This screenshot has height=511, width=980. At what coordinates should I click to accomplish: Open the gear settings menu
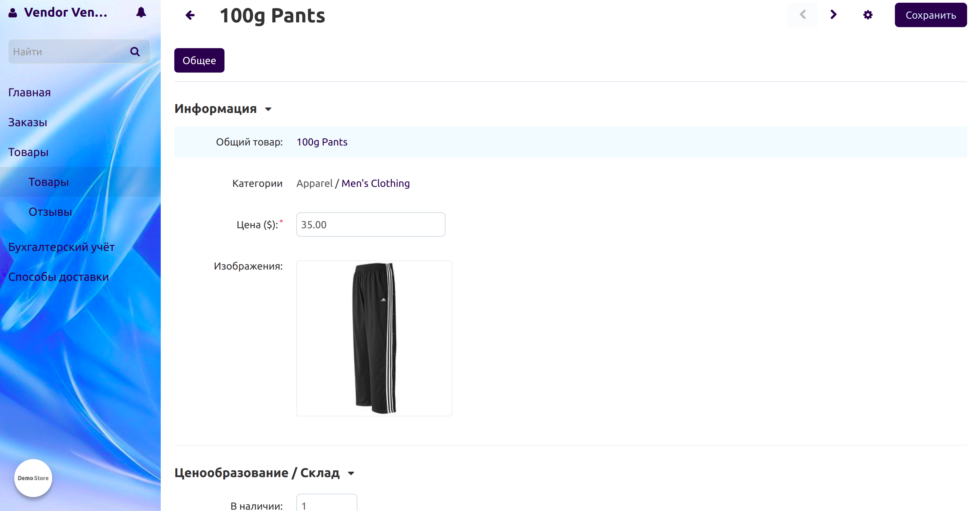pos(867,15)
